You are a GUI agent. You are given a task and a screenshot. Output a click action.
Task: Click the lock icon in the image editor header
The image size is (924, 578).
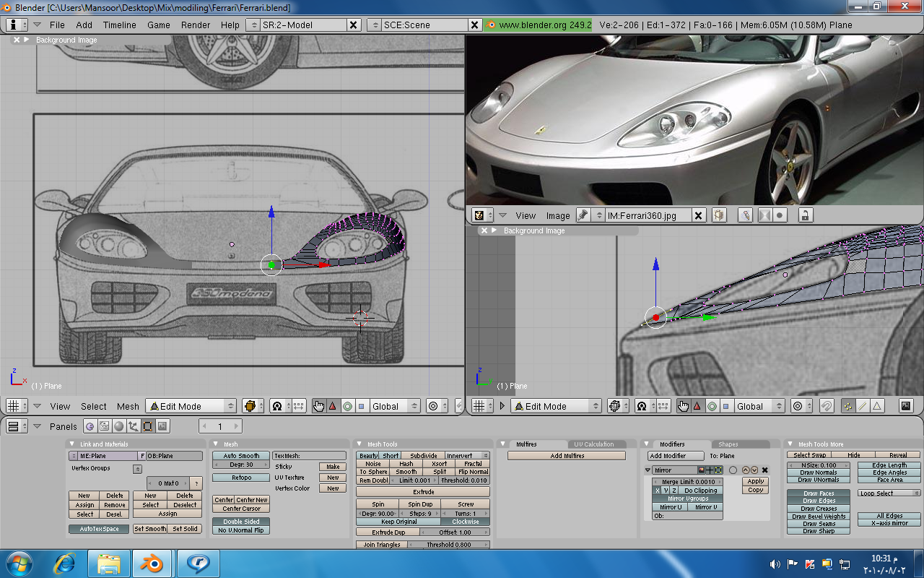point(806,215)
